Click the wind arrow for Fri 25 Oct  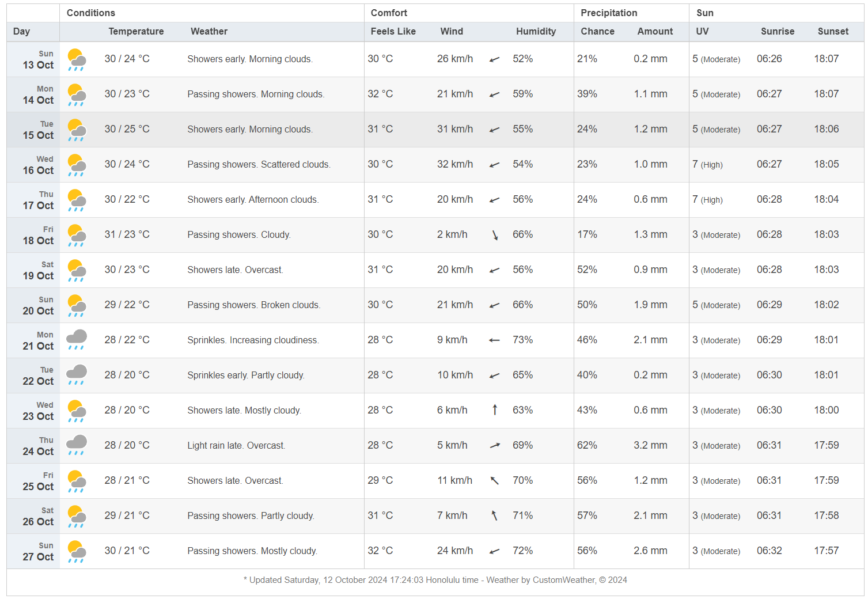pyautogui.click(x=495, y=480)
